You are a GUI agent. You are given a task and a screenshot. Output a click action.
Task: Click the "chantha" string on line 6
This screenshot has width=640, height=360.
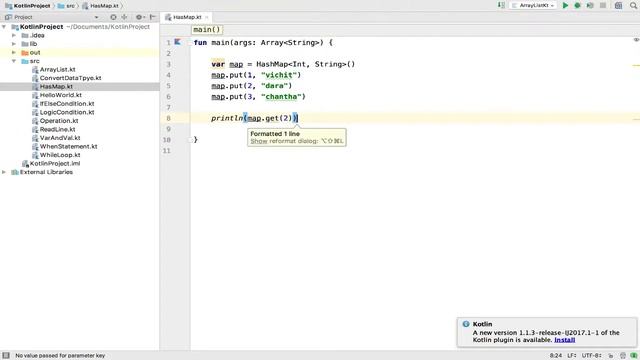(x=281, y=97)
